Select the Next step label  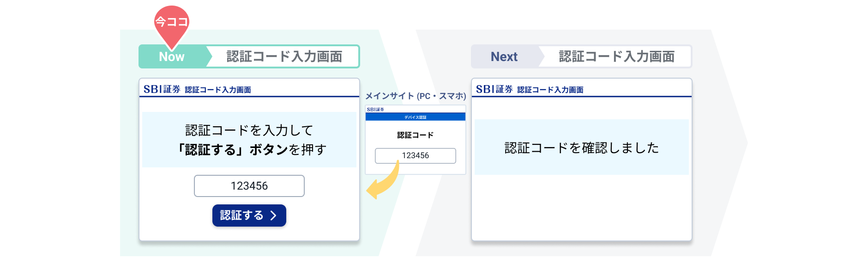point(504,57)
